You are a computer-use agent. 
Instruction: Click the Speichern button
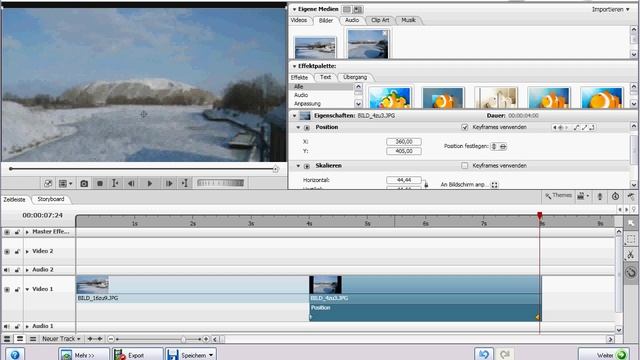click(191, 354)
